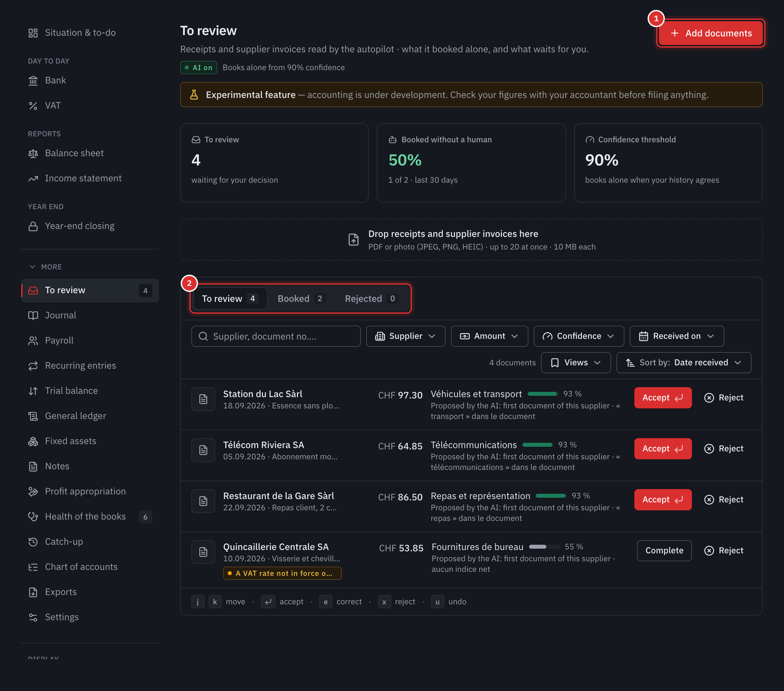Open Settings sliders icon
The height and width of the screenshot is (691, 784).
pos(33,618)
